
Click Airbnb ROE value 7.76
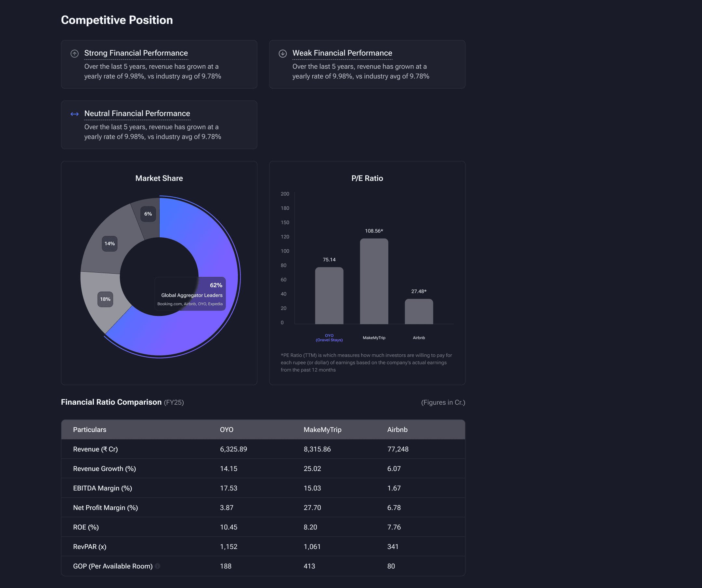coord(394,527)
